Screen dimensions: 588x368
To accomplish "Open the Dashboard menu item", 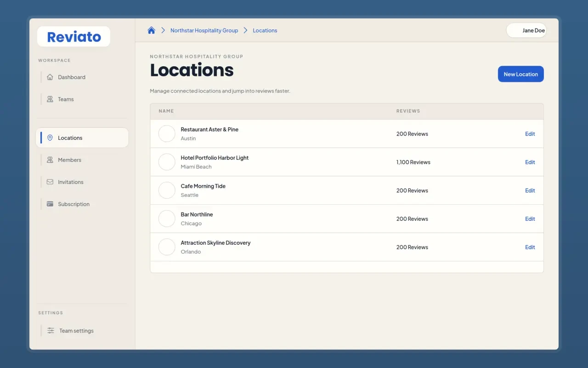I will 82,77.
